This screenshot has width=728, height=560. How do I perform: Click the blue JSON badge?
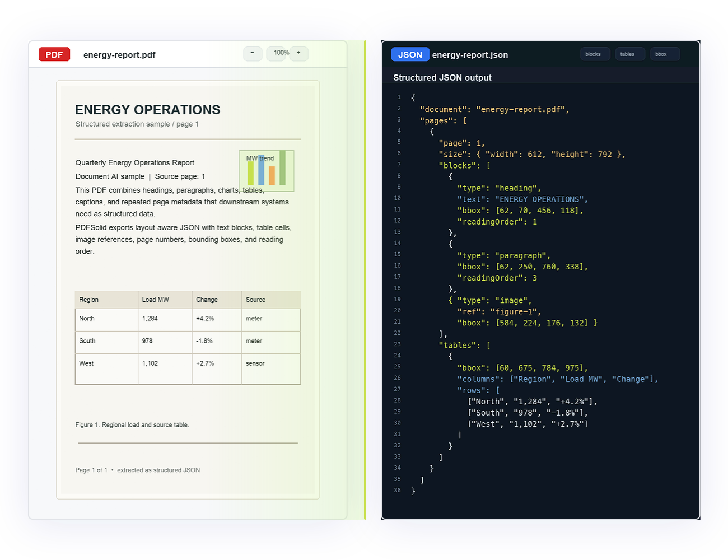click(x=410, y=54)
